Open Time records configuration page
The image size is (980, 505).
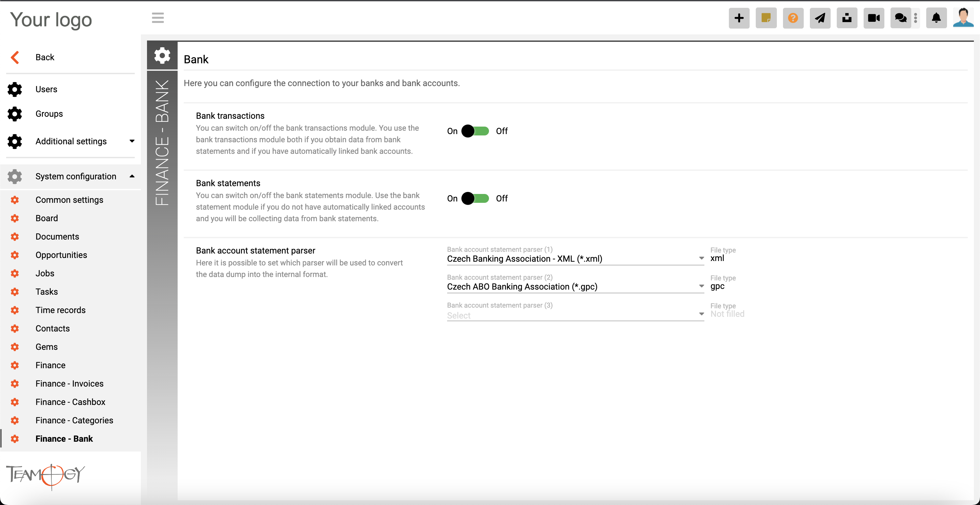coord(61,310)
